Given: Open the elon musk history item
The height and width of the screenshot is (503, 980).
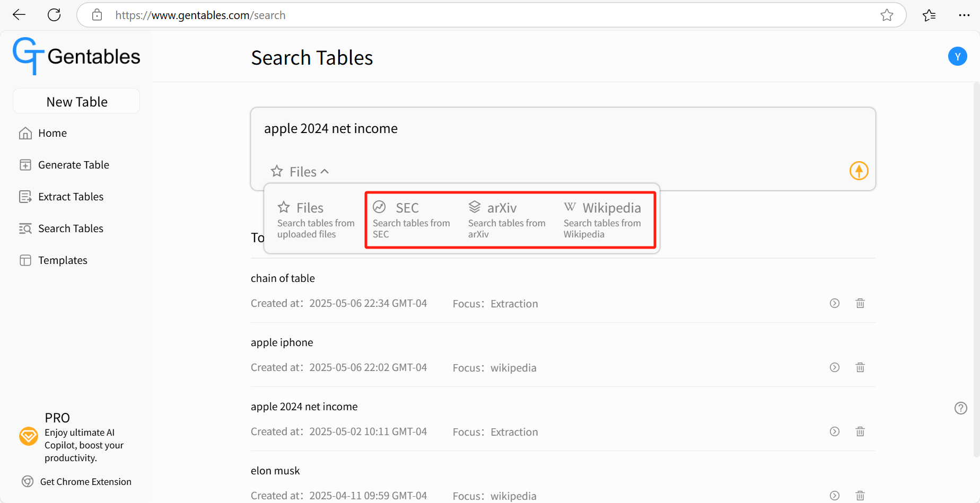Looking at the screenshot, I should coord(275,471).
